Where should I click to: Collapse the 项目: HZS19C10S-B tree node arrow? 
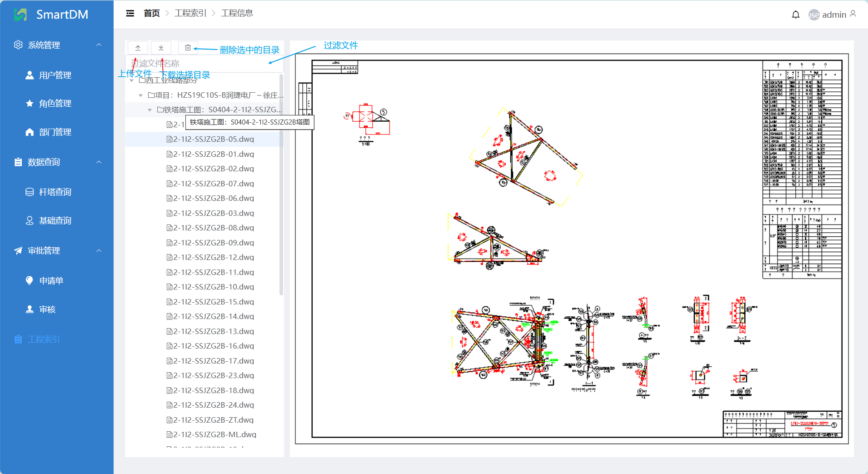click(x=140, y=95)
